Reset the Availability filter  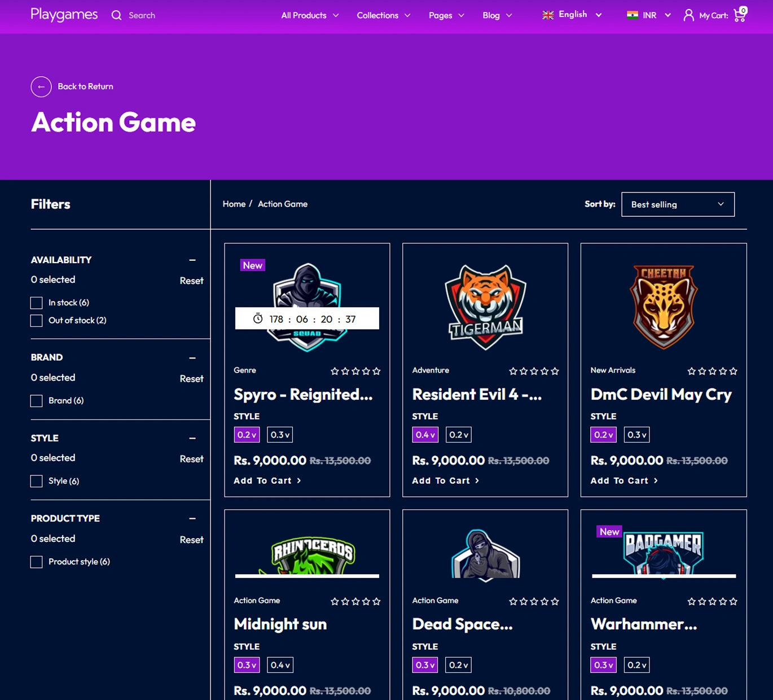point(191,281)
